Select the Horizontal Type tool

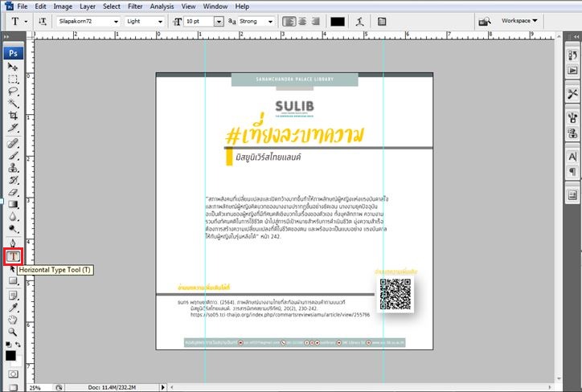(x=13, y=256)
